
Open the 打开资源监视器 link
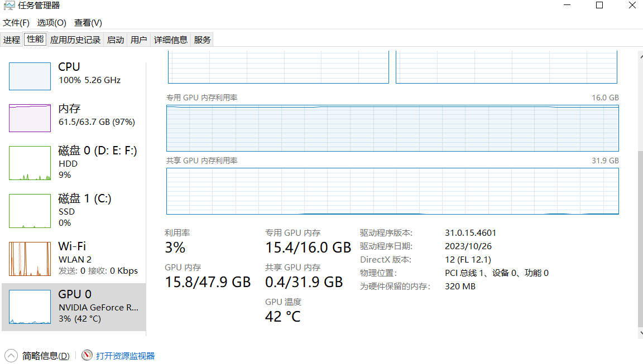pos(125,356)
